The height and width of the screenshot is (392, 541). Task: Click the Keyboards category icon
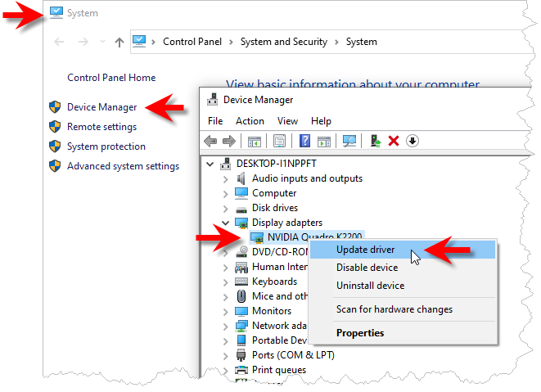click(241, 282)
